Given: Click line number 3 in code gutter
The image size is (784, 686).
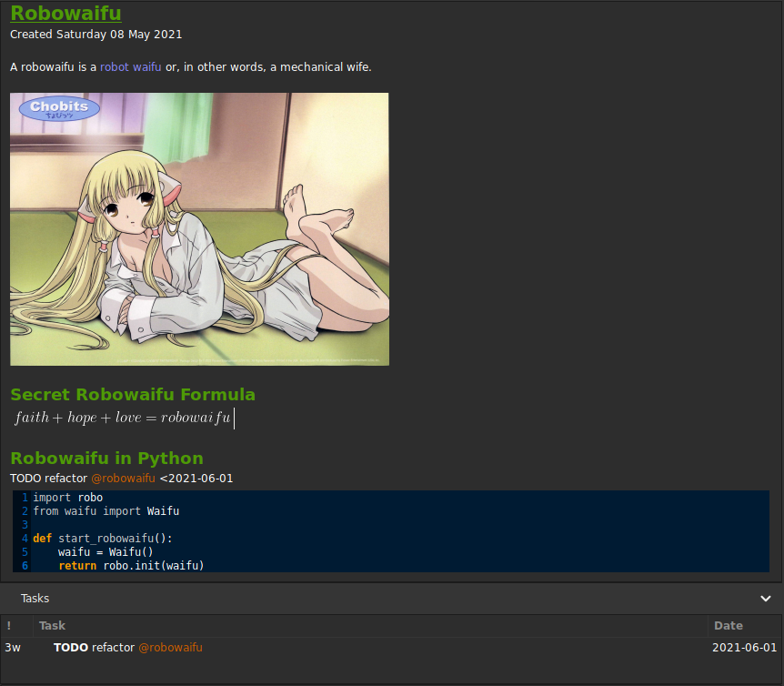Looking at the screenshot, I should tap(25, 524).
